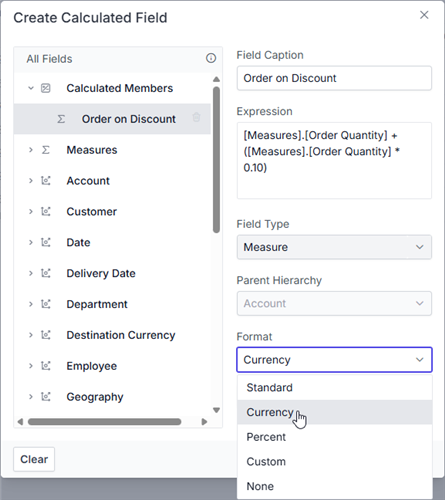Choose Percent from the Format list
This screenshot has width=445, height=500.
click(335, 437)
